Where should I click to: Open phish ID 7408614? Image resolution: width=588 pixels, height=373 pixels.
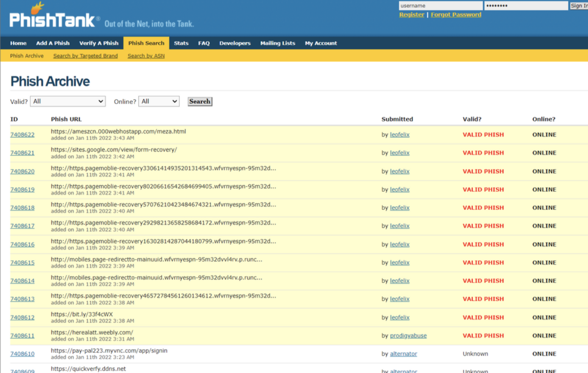click(x=22, y=281)
